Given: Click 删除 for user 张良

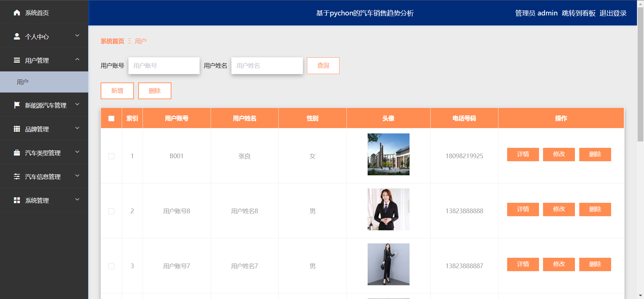Looking at the screenshot, I should point(595,155).
